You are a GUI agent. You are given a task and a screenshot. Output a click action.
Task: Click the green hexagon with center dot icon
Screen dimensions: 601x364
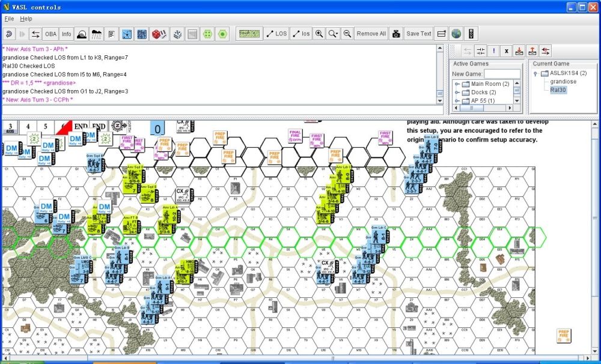pos(222,34)
